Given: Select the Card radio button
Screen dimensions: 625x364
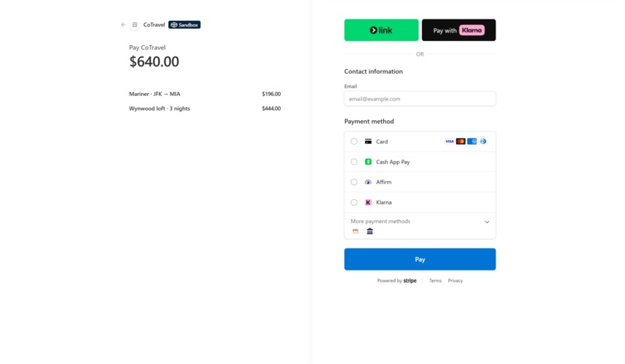Looking at the screenshot, I should [x=354, y=142].
